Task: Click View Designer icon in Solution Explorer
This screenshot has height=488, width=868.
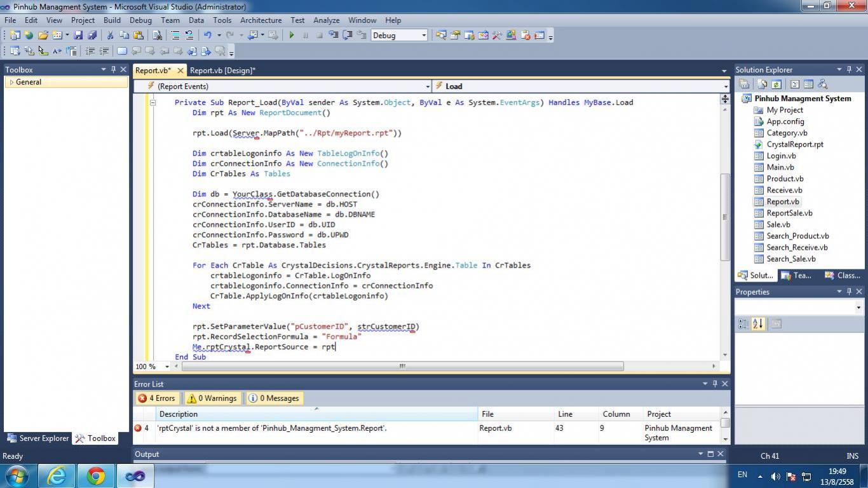Action: pos(808,84)
